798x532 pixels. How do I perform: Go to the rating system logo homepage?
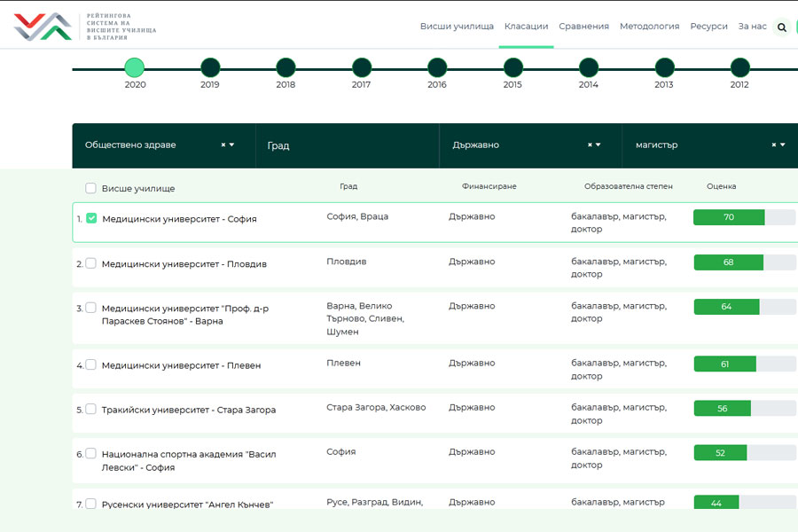tap(84, 27)
